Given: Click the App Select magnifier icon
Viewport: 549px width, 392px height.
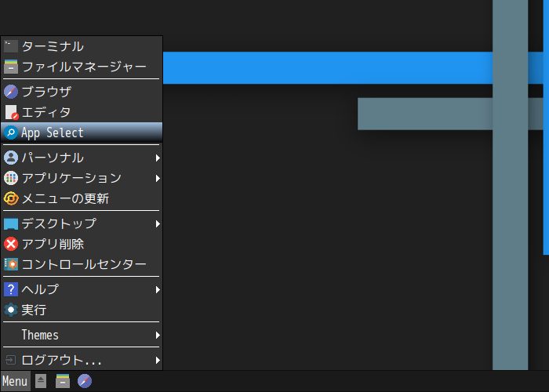Looking at the screenshot, I should (11, 132).
